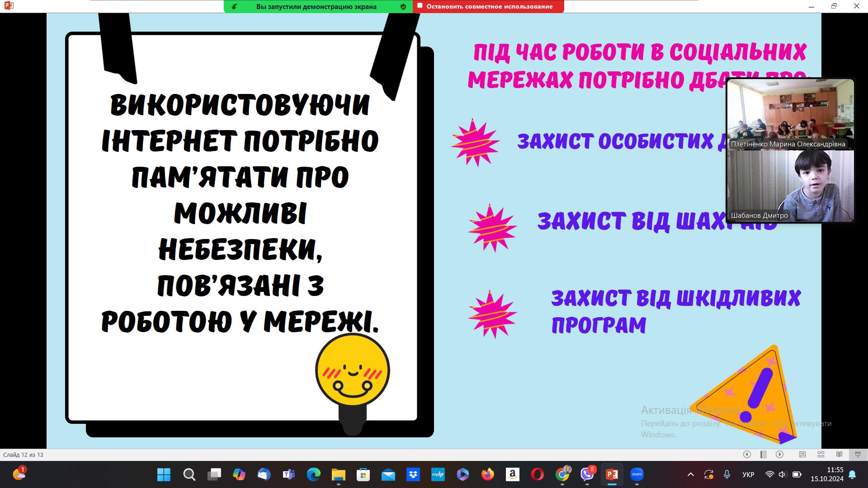The image size is (868, 488).
Task: Go to the previous slide using status bar arrow
Action: [x=747, y=455]
